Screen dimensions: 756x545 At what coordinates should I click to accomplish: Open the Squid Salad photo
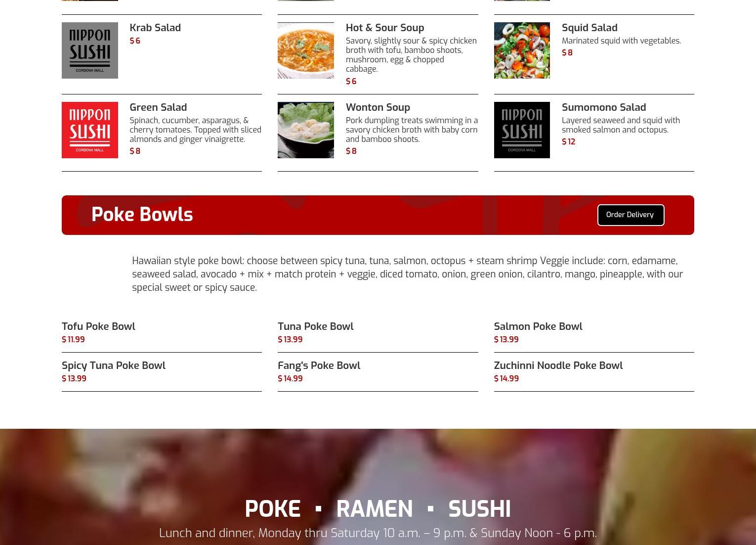point(522,50)
